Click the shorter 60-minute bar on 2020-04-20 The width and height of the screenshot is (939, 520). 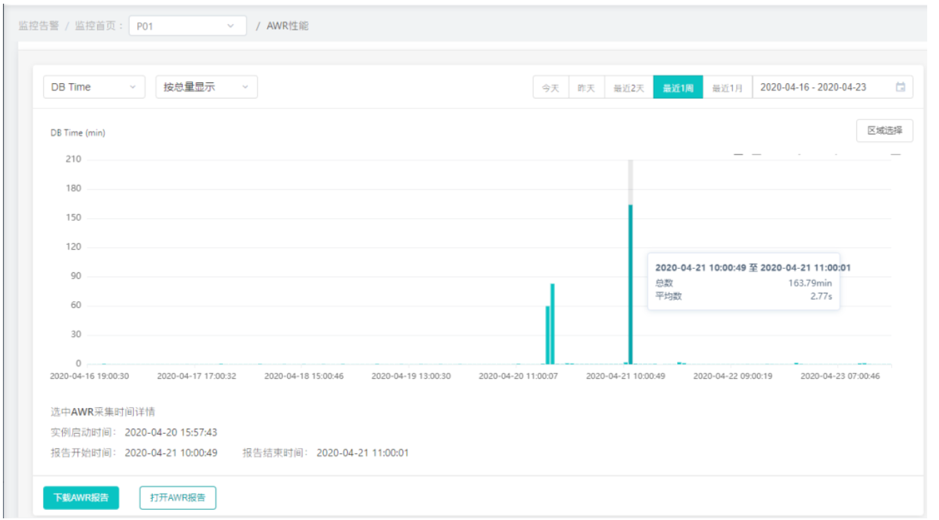(x=547, y=335)
